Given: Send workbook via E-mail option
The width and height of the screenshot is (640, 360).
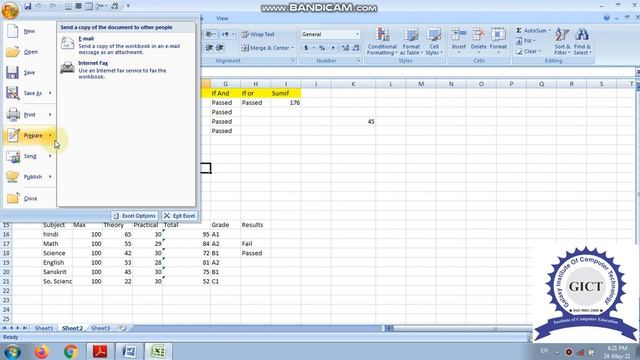Looking at the screenshot, I should [127, 45].
